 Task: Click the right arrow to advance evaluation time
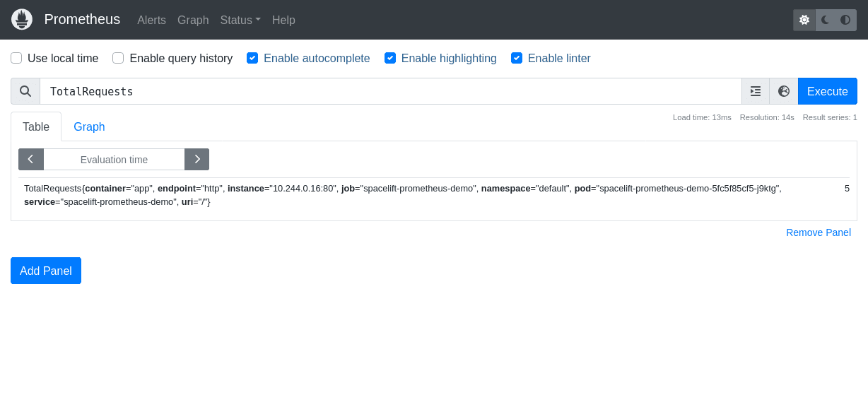coord(197,159)
